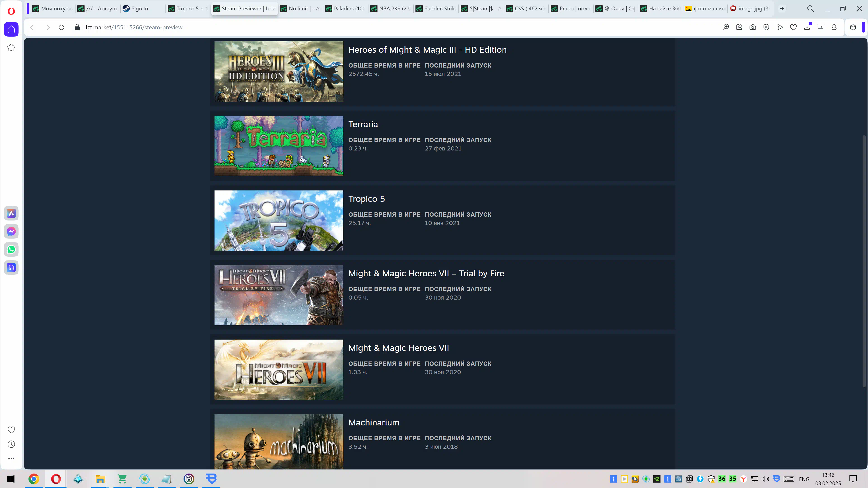
Task: Reload the current page
Action: click(61, 27)
